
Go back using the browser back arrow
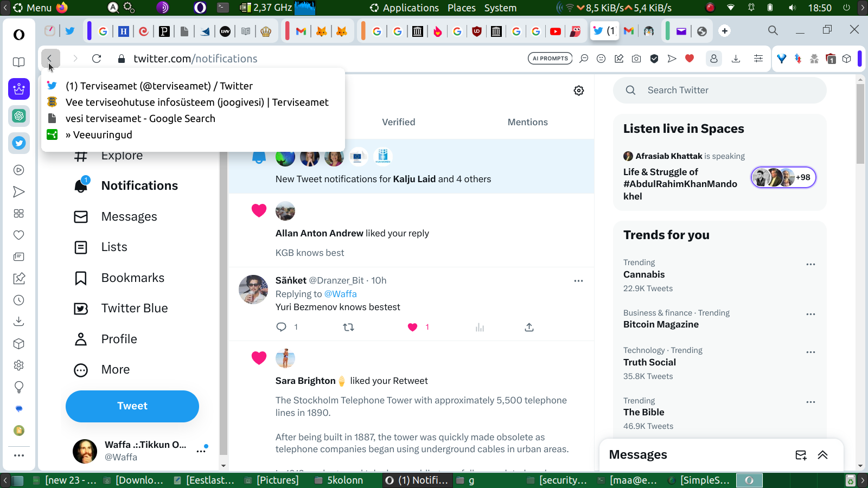[x=50, y=59]
